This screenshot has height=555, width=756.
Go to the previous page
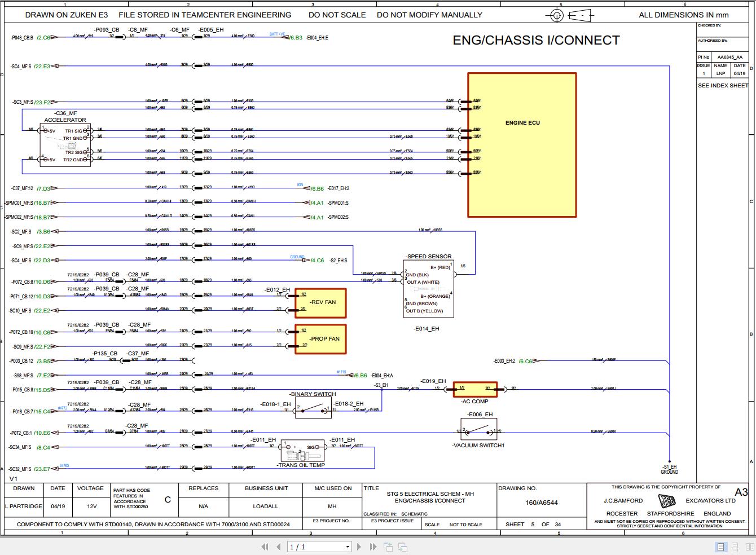278,547
